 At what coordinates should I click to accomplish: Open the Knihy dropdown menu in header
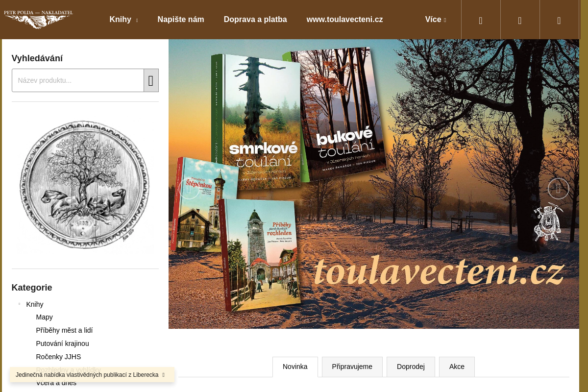click(x=123, y=20)
